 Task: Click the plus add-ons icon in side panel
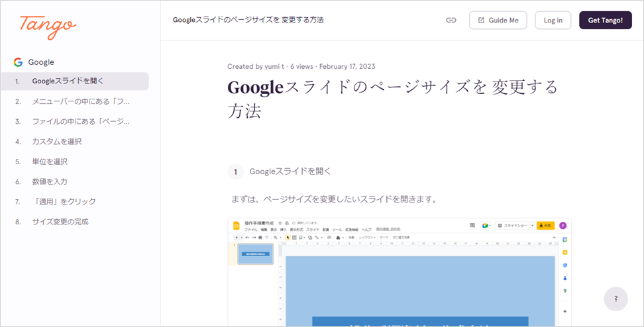point(564,311)
